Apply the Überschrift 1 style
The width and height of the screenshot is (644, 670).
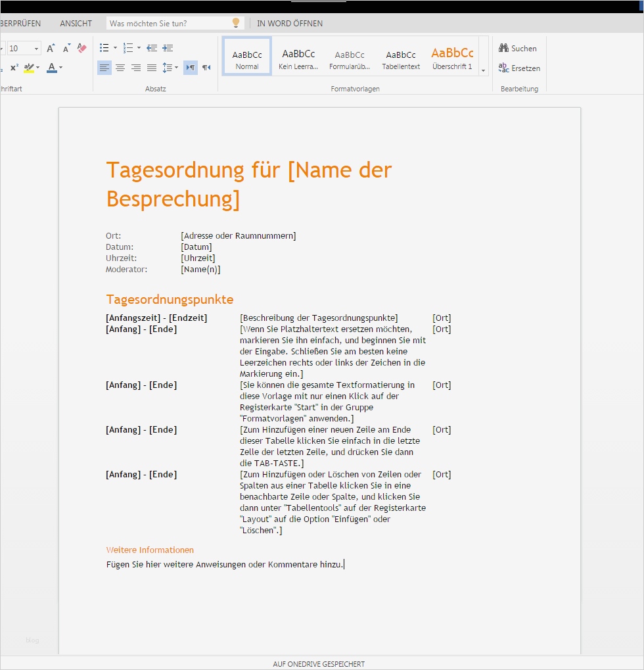click(451, 56)
